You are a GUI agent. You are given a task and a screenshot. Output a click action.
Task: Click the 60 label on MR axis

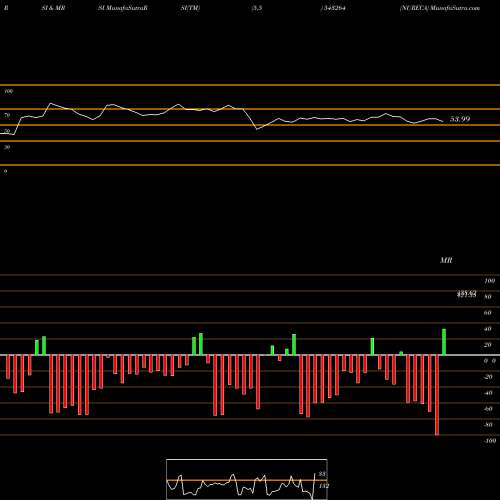click(x=488, y=313)
